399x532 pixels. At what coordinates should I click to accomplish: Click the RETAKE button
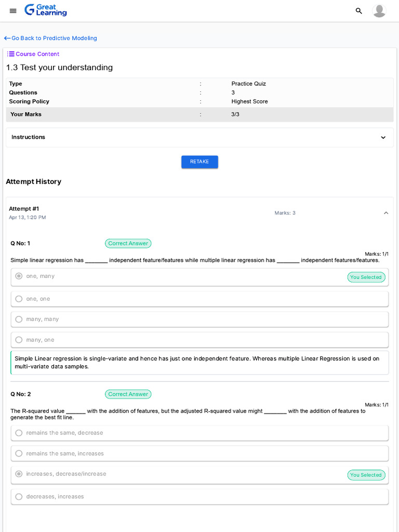point(199,162)
